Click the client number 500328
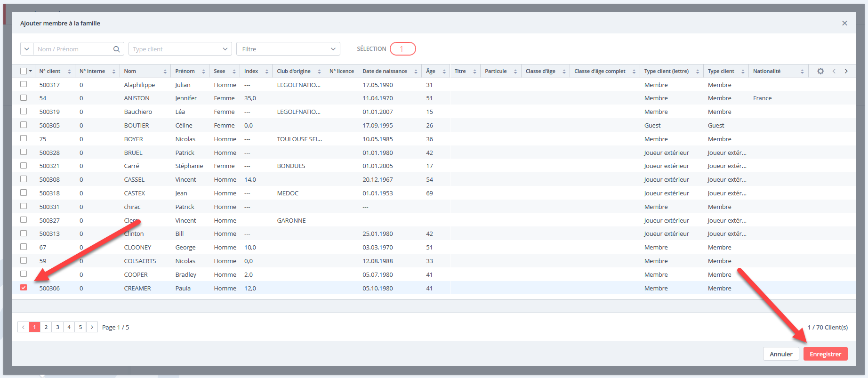Screen dimensions: 868x378 tap(49, 153)
